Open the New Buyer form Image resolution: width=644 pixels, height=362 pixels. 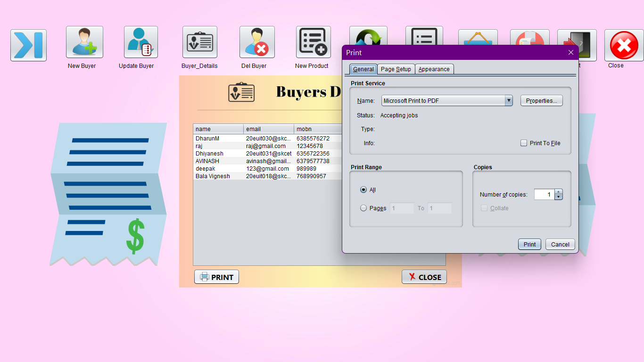tap(84, 42)
